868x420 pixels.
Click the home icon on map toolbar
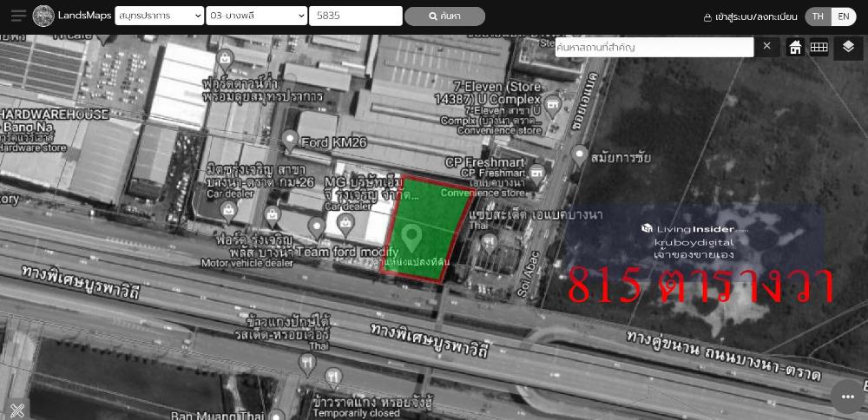795,48
